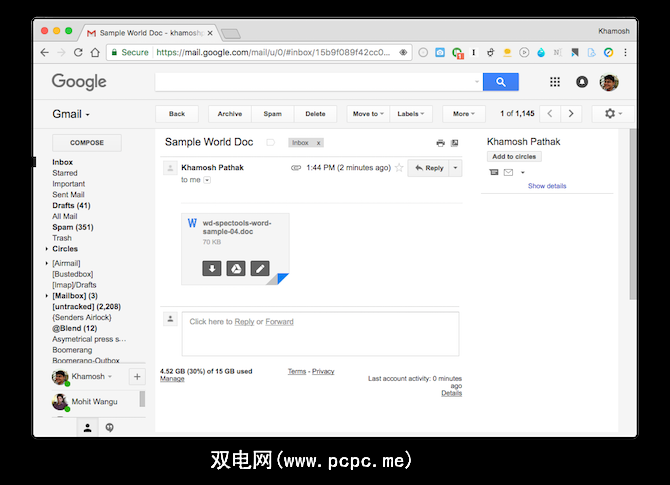The height and width of the screenshot is (485, 670).
Task: Open chat with Mohit Wangu
Action: pos(95,402)
